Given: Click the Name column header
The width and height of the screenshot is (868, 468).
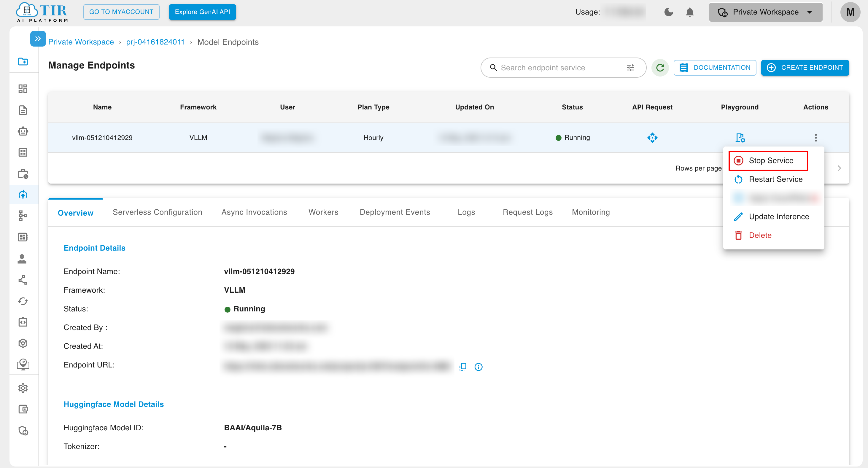Looking at the screenshot, I should click(102, 107).
